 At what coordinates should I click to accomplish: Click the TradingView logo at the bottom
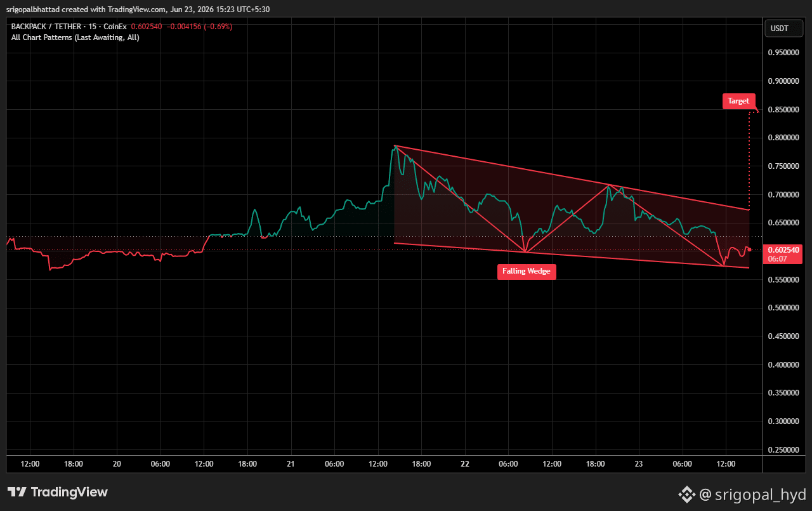tap(58, 492)
